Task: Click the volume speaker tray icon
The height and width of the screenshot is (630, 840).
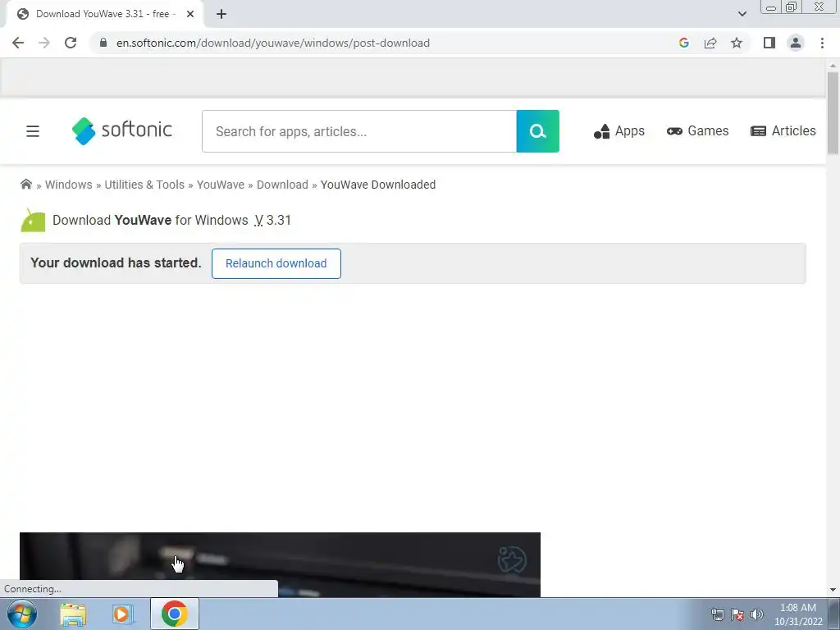Action: (x=757, y=614)
